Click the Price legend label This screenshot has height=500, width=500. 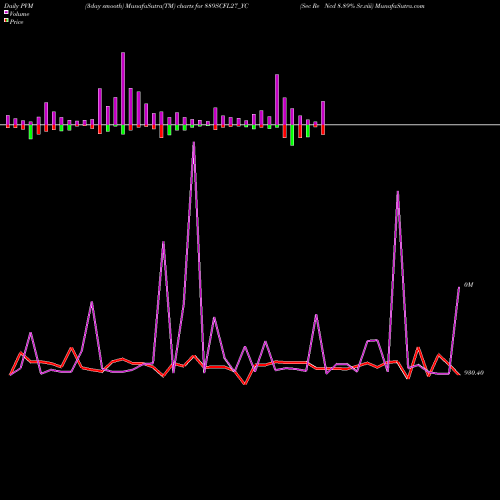pos(16,22)
